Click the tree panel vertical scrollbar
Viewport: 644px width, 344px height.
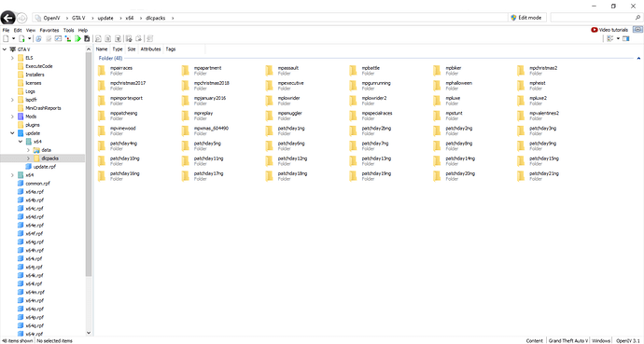pyautogui.click(x=89, y=164)
